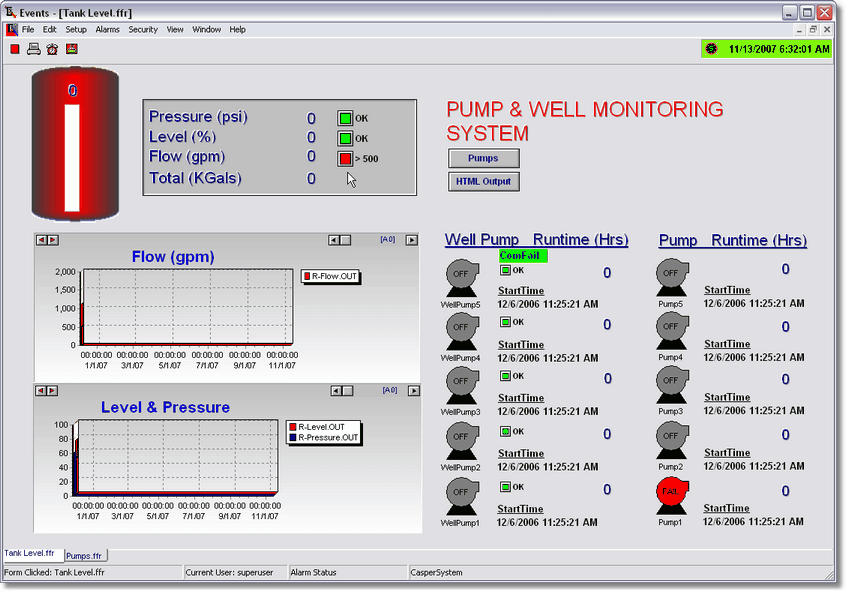
Task: Click the WellPump5 OFF pump icon
Action: tap(461, 273)
